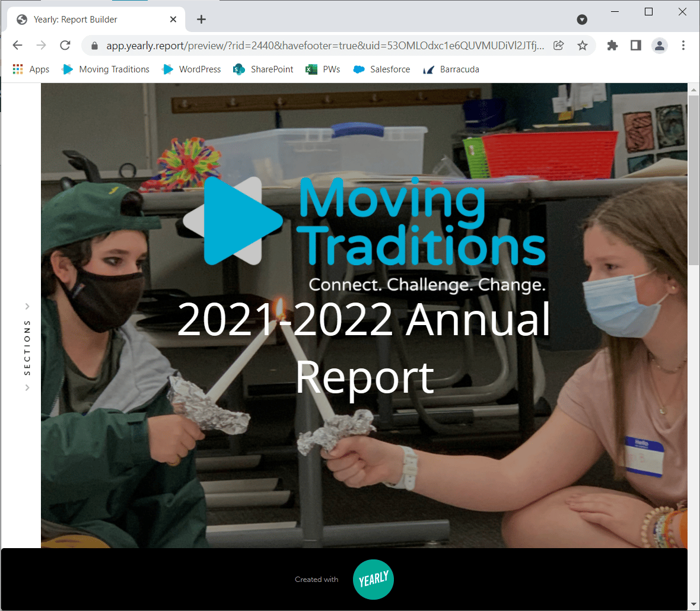Open the Extensions puzzle icon

[x=612, y=45]
